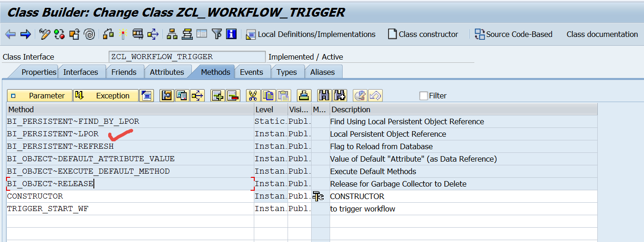Display the object list hierarchy icon
This screenshot has height=242, width=644.
pos(172,34)
